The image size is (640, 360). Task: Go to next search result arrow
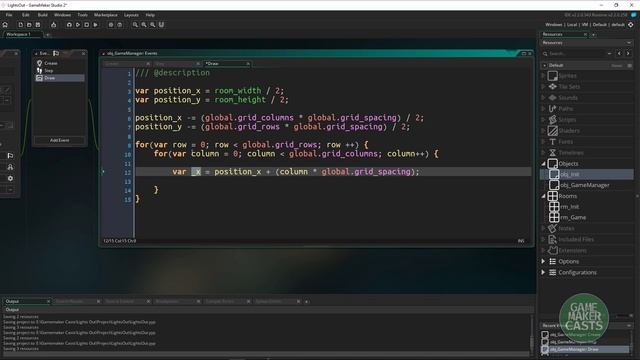click(628, 53)
